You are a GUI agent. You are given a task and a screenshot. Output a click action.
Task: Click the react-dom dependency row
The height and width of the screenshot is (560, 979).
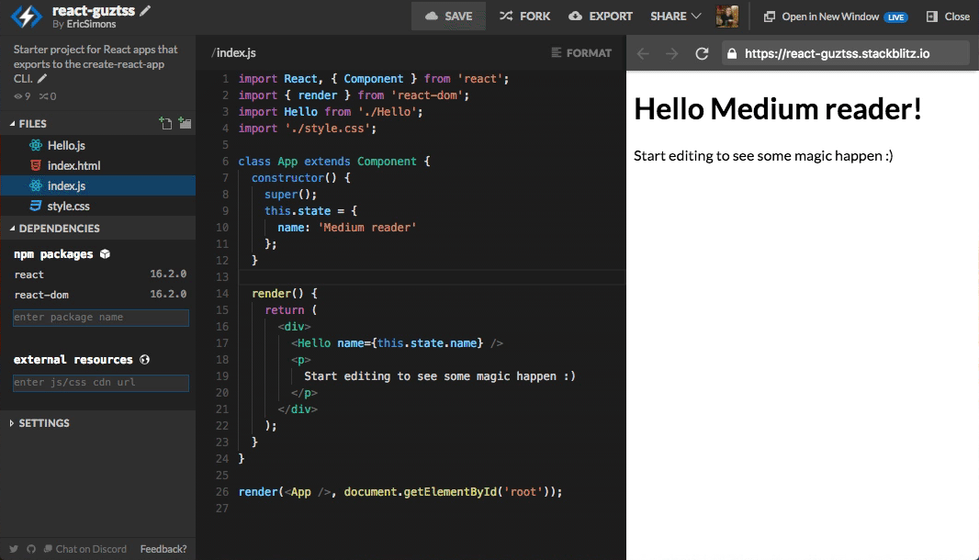[100, 294]
